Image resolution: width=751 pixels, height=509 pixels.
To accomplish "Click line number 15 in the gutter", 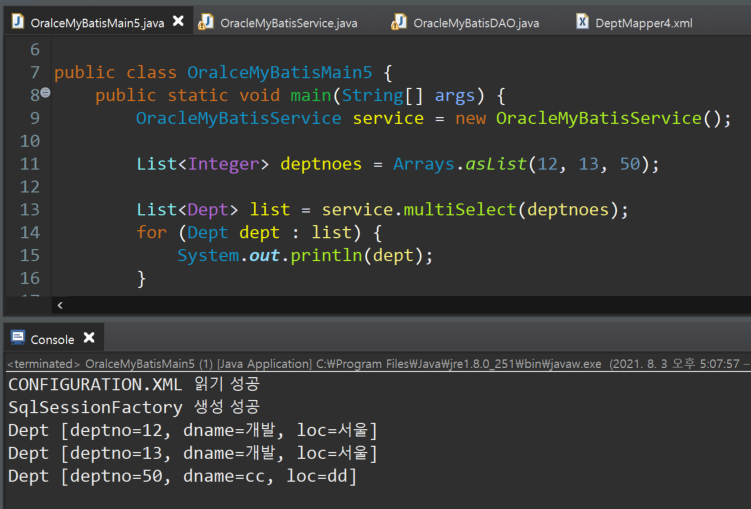I will 30,255.
